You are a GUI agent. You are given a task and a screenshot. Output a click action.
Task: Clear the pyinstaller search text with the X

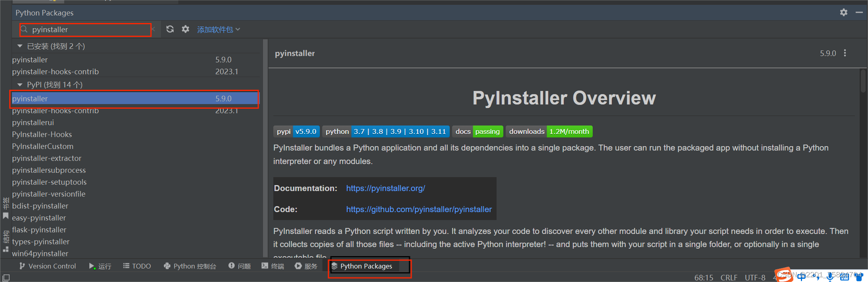tap(153, 29)
